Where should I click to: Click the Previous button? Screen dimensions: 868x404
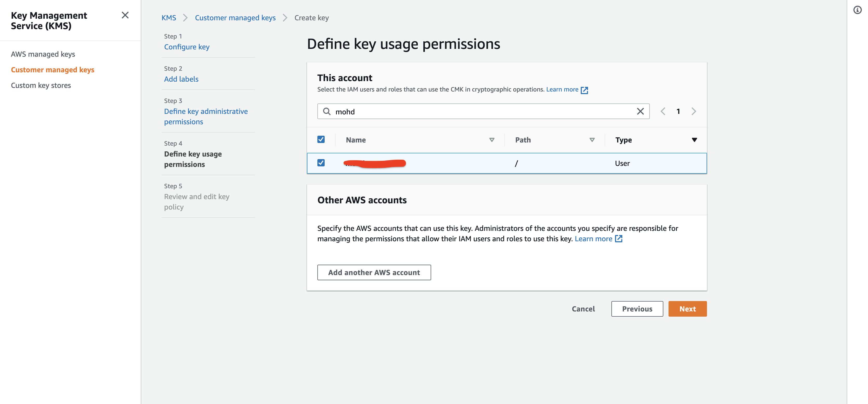(x=637, y=309)
